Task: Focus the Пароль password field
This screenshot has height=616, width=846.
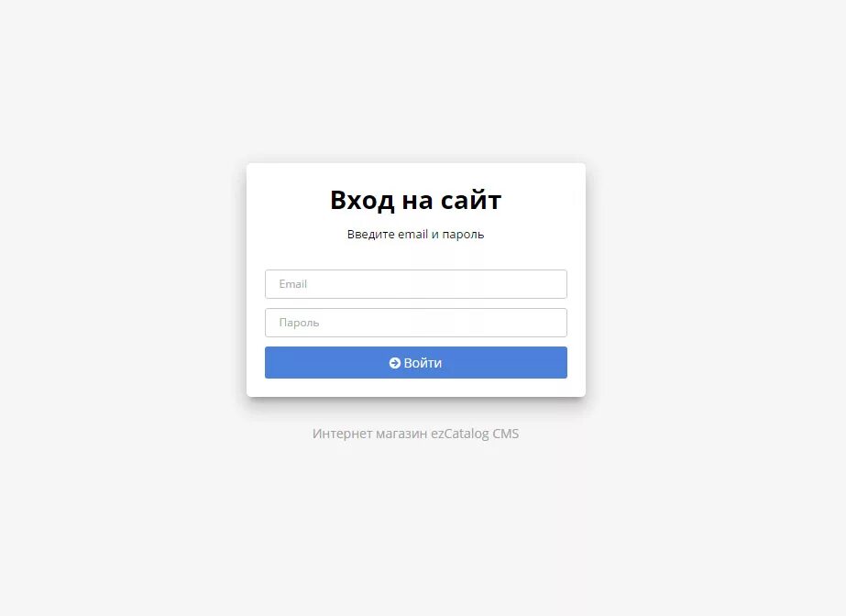Action: (415, 323)
